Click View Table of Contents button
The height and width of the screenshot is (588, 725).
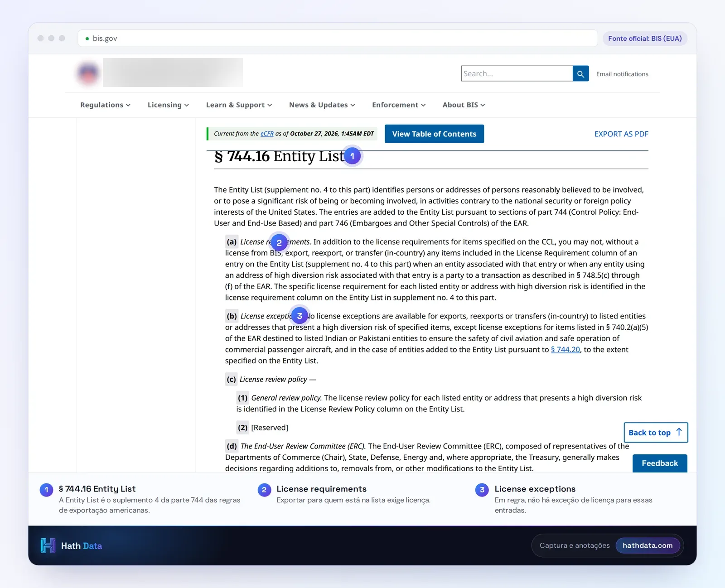[x=434, y=134]
